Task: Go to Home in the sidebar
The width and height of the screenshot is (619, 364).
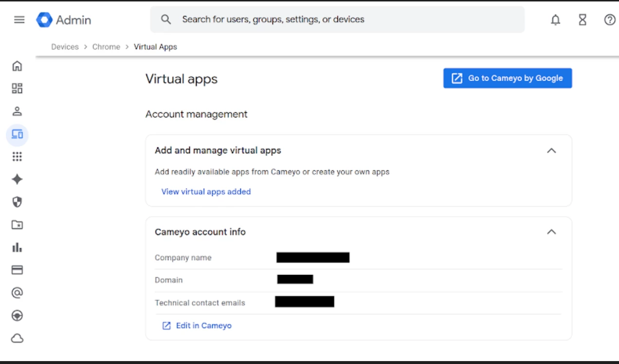Action: click(x=17, y=66)
